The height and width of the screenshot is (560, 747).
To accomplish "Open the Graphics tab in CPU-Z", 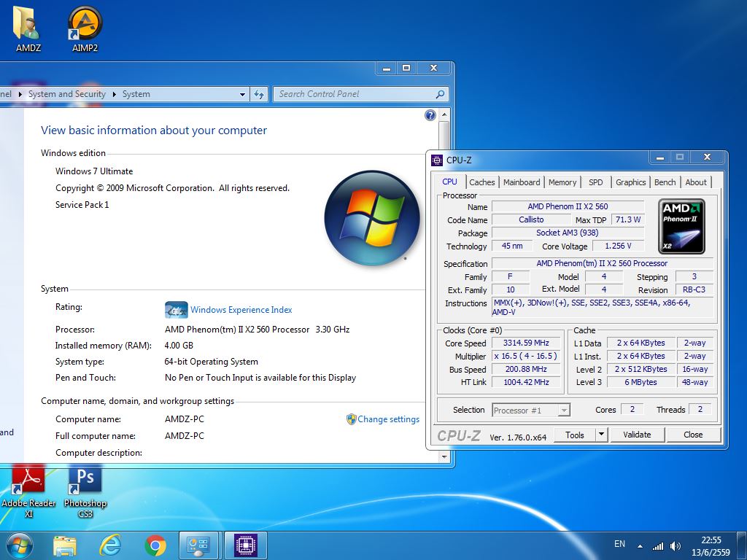I will tap(630, 182).
